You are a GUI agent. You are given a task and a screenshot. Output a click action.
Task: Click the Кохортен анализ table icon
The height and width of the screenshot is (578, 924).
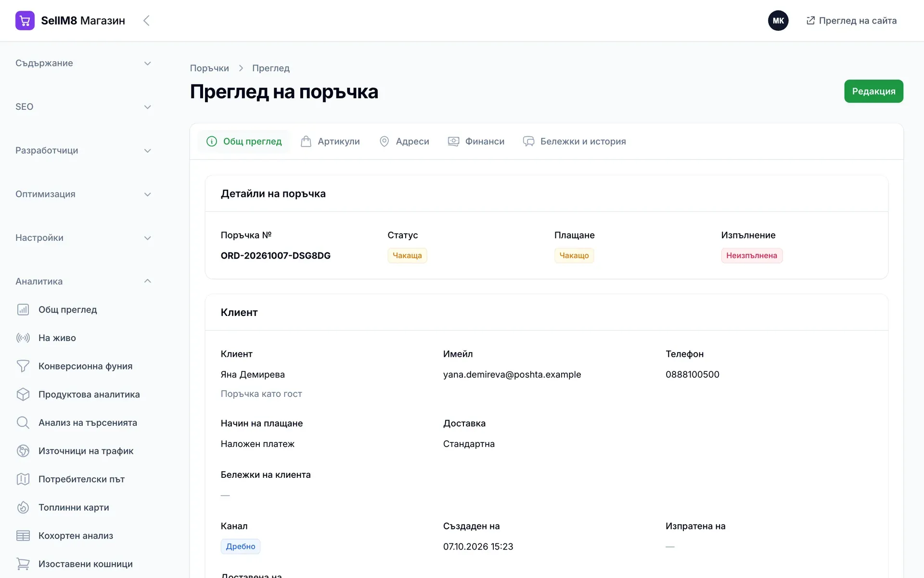click(x=23, y=536)
